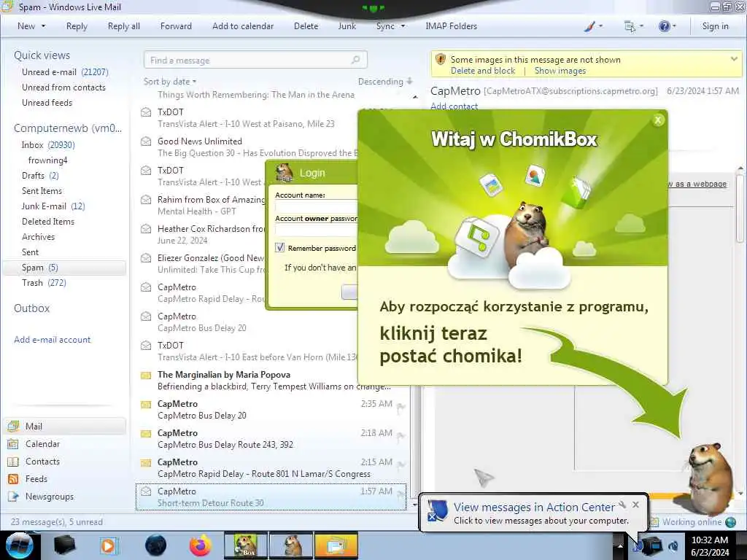747x560 pixels.
Task: Open the Action Center balloon wrench options
Action: [x=622, y=505]
